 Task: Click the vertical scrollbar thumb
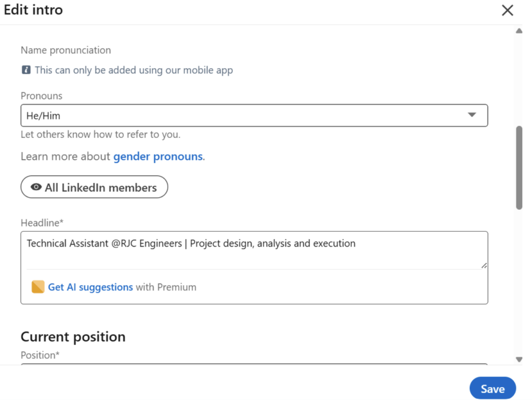[x=518, y=166]
